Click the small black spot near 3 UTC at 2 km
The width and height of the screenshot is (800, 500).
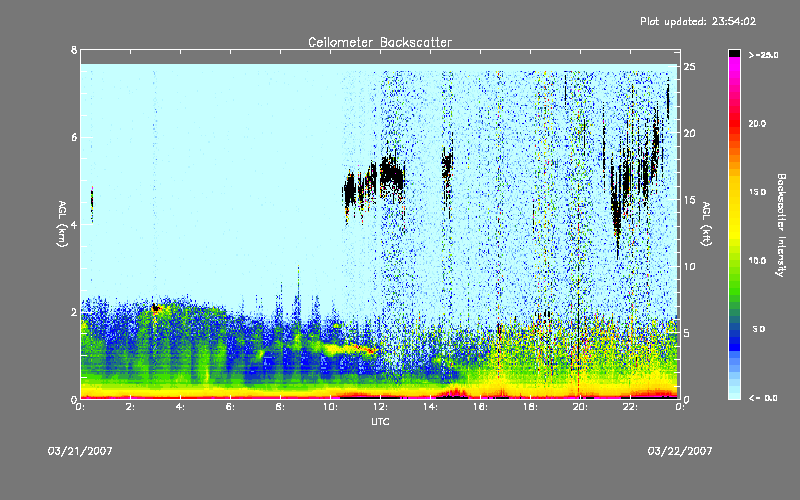(155, 307)
